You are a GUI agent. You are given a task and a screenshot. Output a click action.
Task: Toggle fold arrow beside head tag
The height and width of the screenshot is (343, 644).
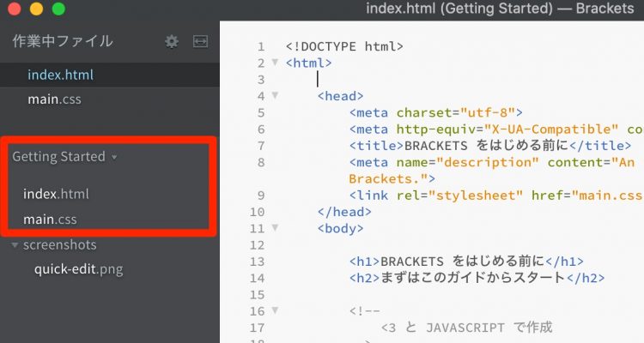(x=275, y=96)
